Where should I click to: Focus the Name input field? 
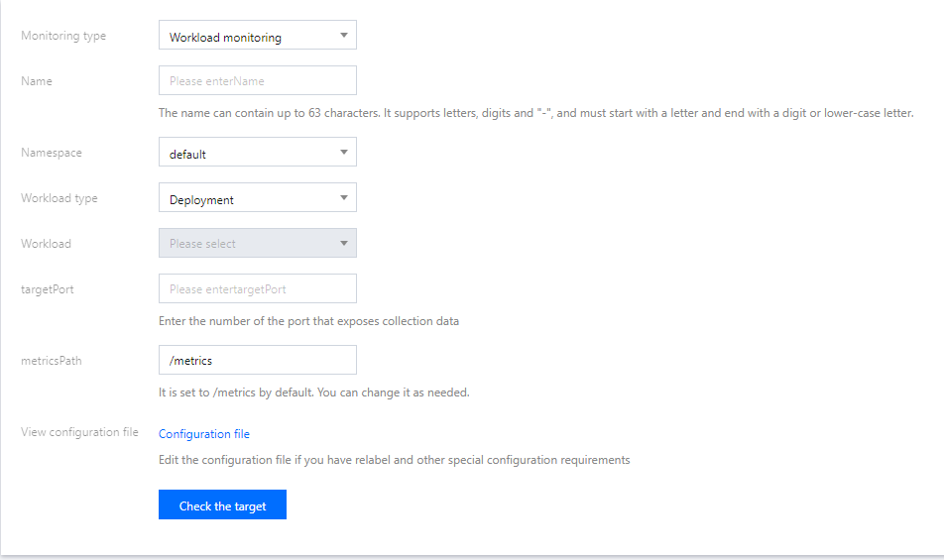point(257,80)
